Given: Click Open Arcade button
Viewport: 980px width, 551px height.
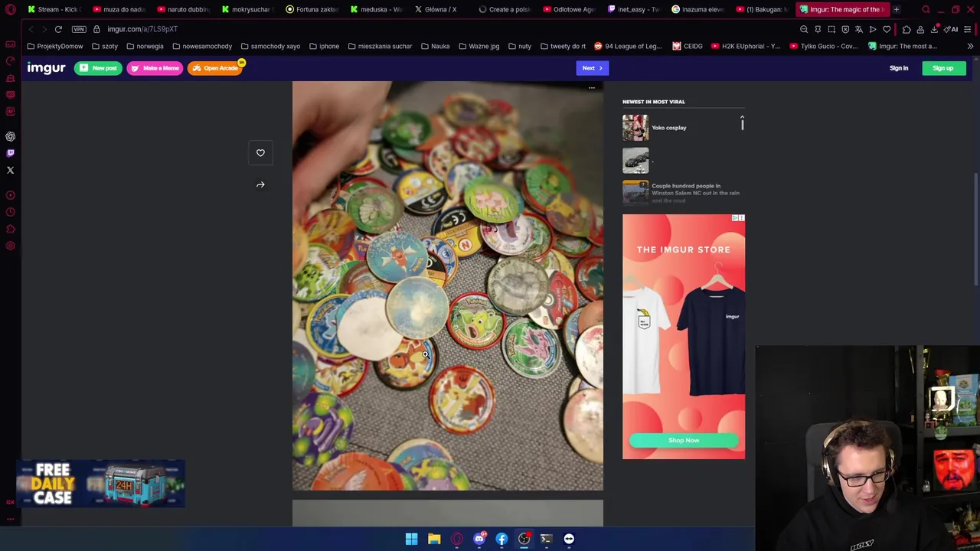Looking at the screenshot, I should [215, 68].
